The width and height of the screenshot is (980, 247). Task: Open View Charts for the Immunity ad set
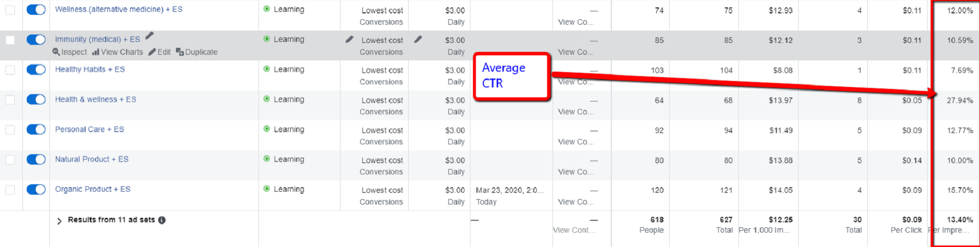(x=117, y=52)
